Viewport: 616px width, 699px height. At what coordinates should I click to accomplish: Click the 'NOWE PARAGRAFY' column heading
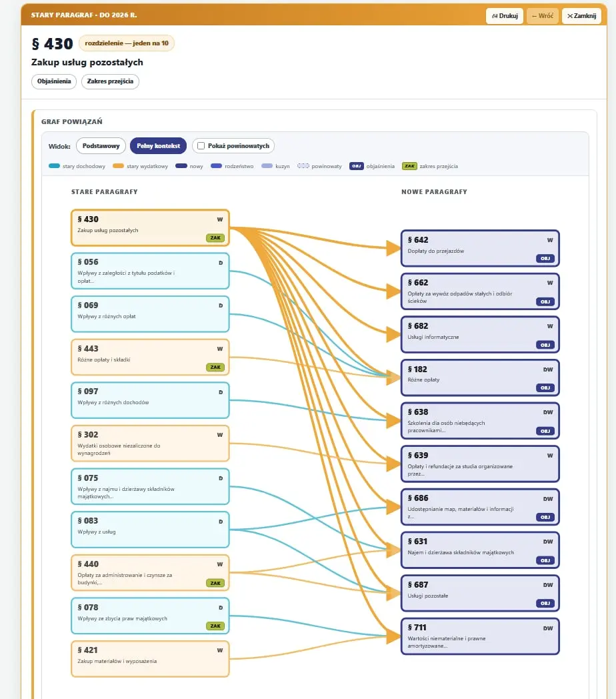tap(434, 191)
